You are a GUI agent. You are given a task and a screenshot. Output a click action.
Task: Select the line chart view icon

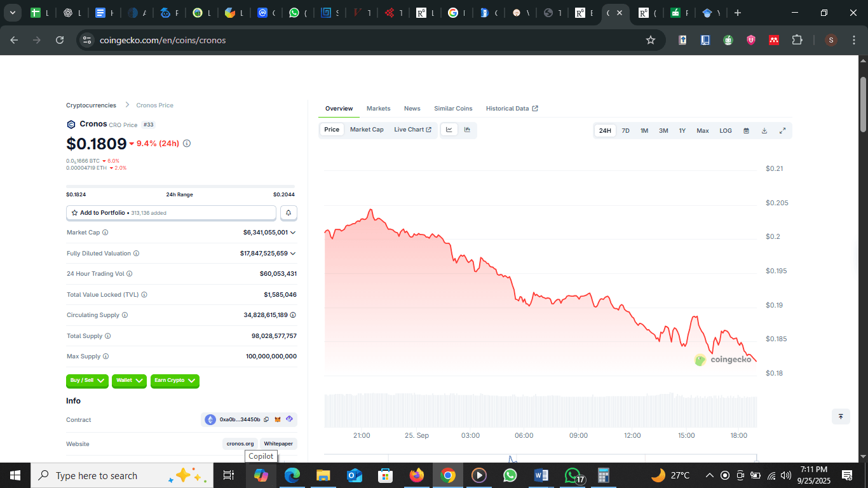tap(449, 130)
